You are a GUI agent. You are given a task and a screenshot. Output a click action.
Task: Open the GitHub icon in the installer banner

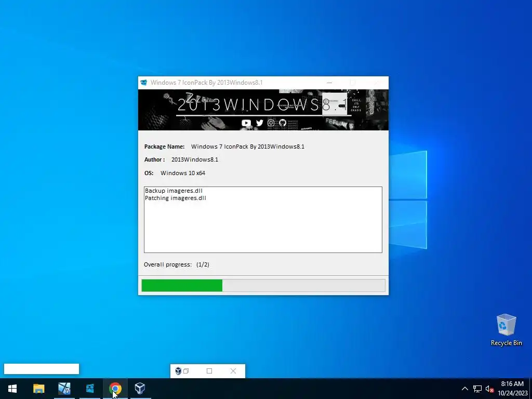282,123
